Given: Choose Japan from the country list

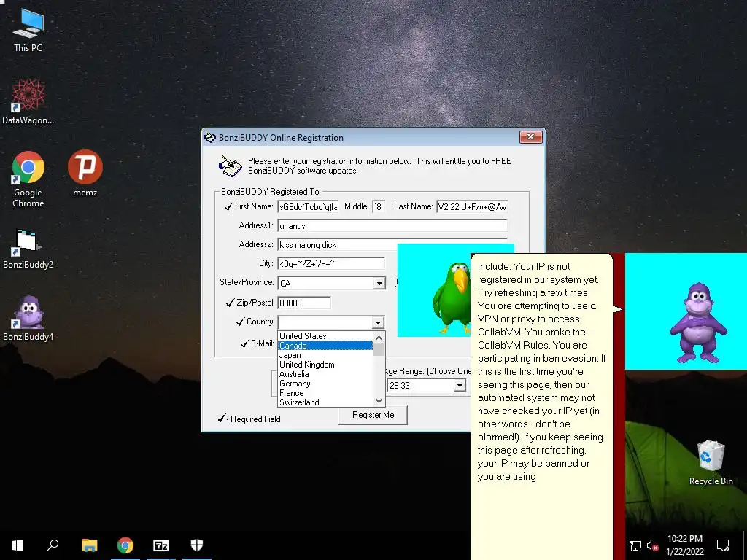Looking at the screenshot, I should (x=325, y=355).
